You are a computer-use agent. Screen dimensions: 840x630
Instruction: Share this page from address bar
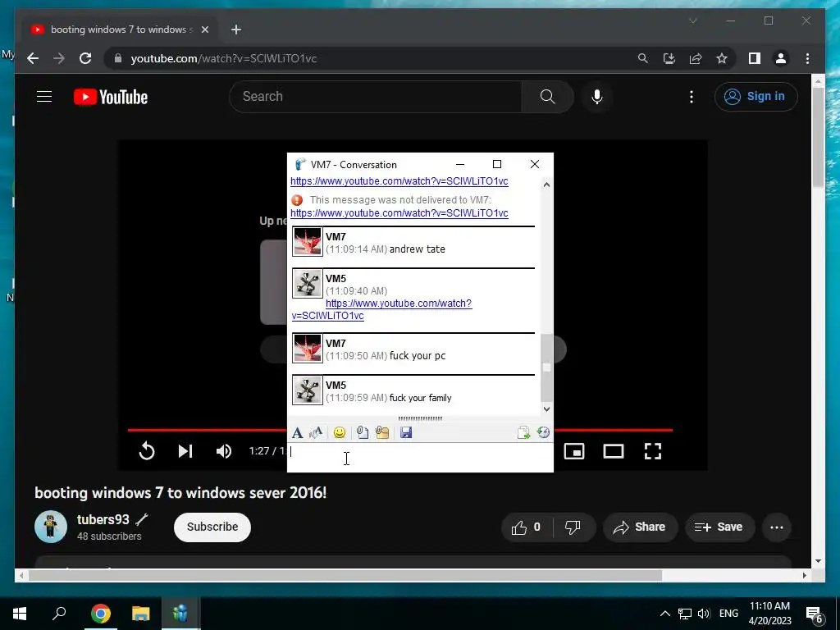(696, 58)
